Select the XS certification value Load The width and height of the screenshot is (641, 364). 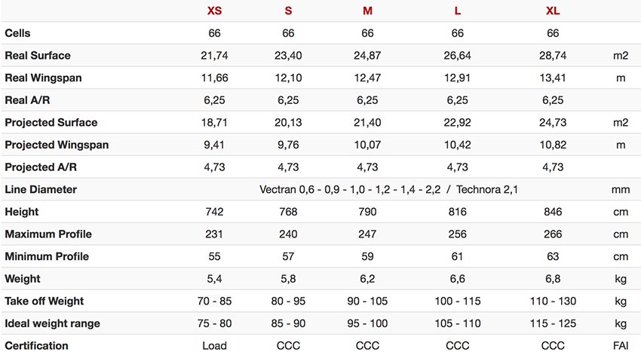[x=214, y=346]
